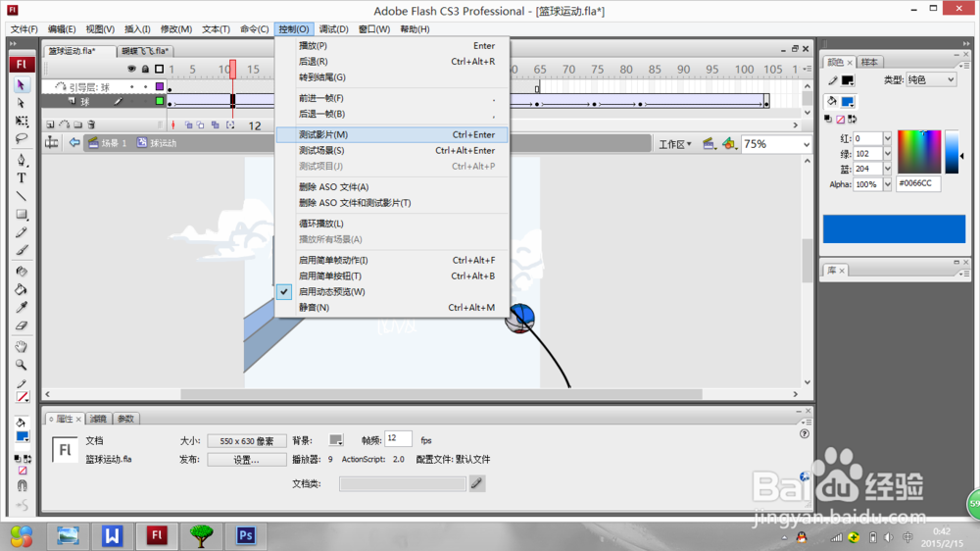Open the 绿 value slider dropdown

coord(887,153)
